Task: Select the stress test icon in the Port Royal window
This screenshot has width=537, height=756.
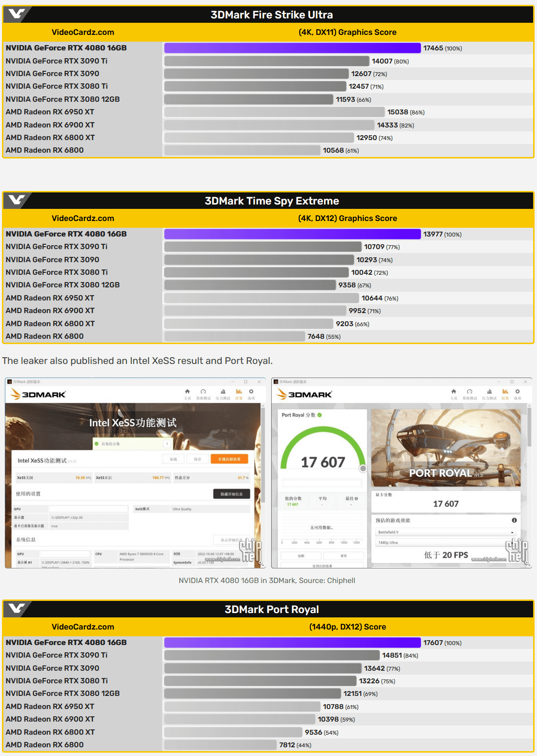Action: 489,392
